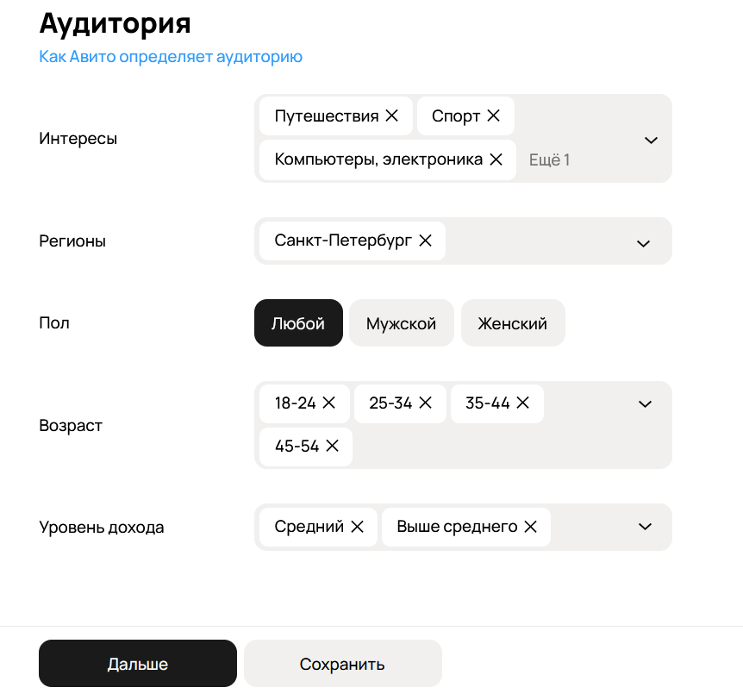This screenshot has height=700, width=743.
Task: Select Женский gender option
Action: (513, 322)
